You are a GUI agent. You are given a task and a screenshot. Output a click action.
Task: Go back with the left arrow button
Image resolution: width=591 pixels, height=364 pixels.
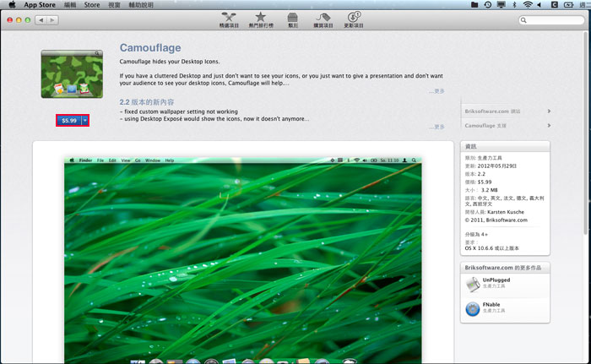click(x=41, y=20)
